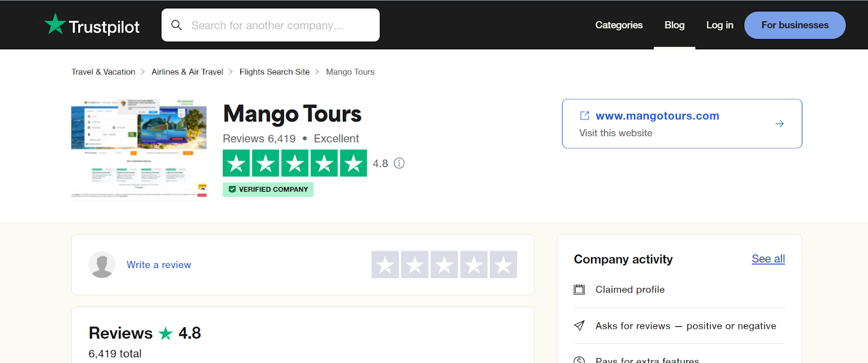Screen dimensions: 868x363
Task: Click the chevron after Travel & Vacation
Action: [143, 72]
